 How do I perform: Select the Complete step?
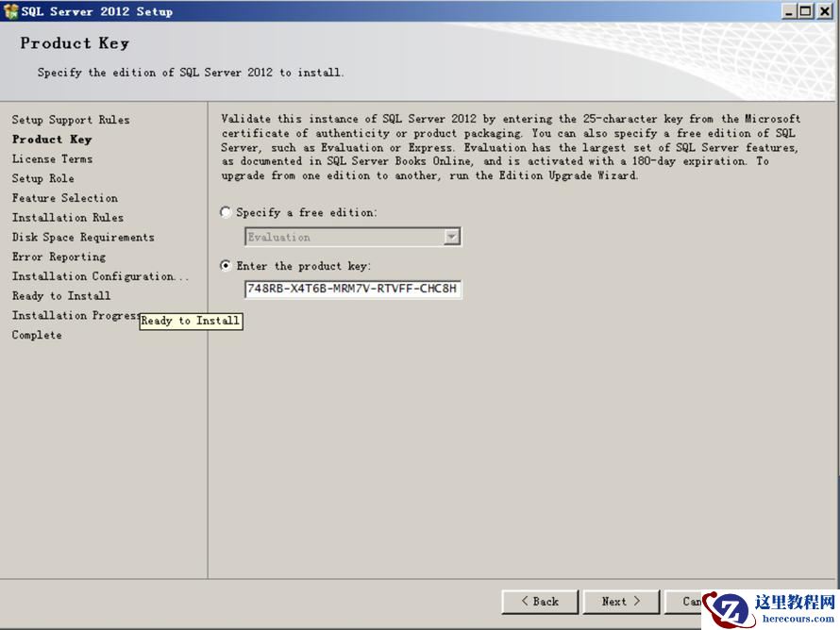point(37,335)
